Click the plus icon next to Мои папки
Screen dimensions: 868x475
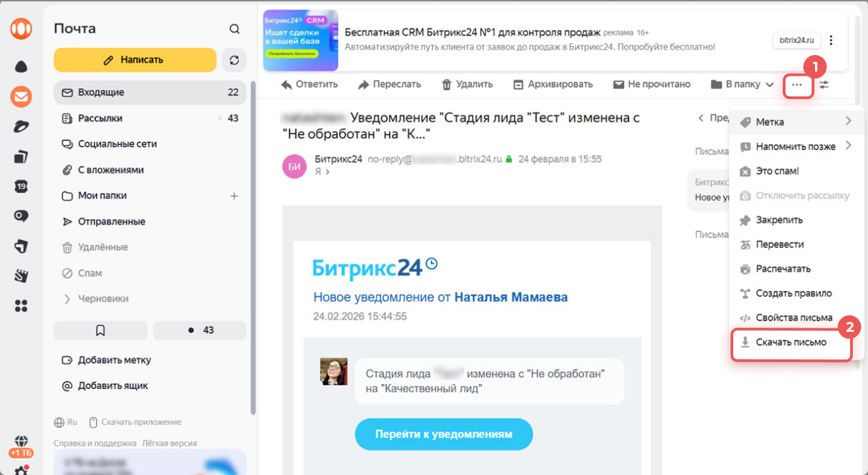234,196
